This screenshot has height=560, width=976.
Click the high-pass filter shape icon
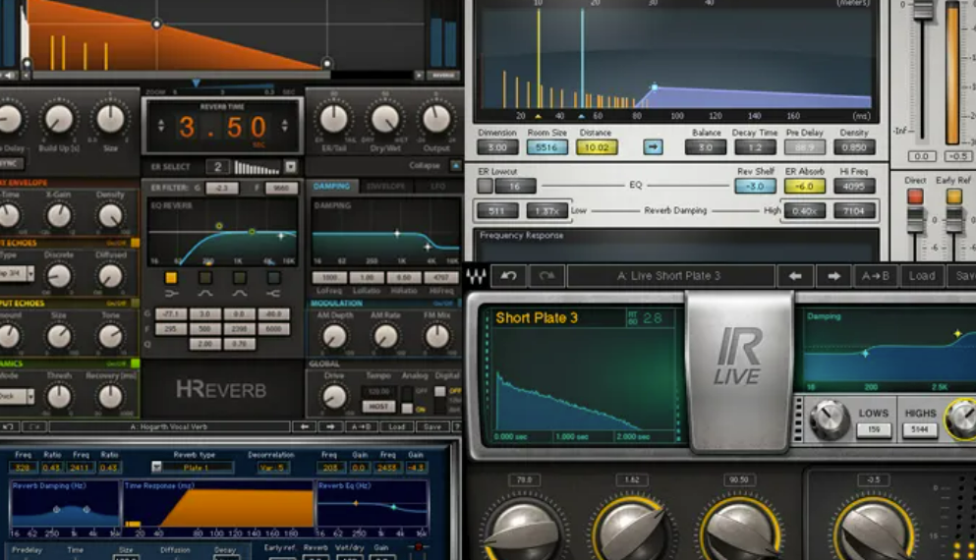[171, 293]
